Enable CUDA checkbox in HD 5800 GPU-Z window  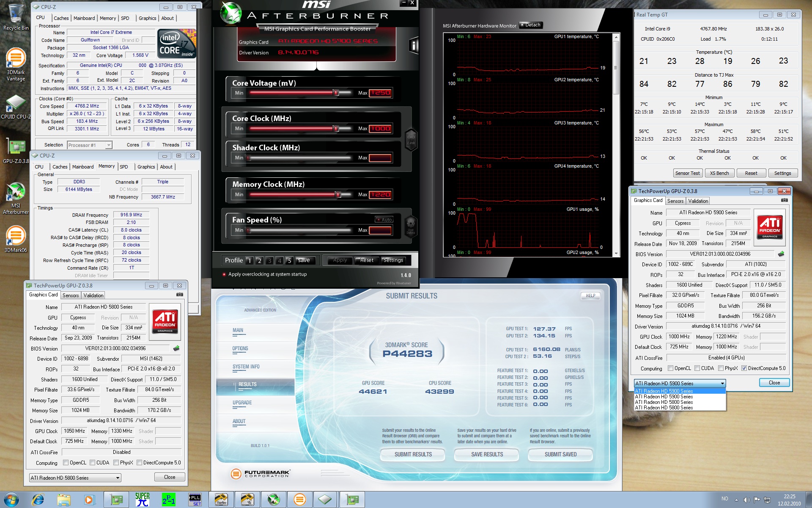92,463
